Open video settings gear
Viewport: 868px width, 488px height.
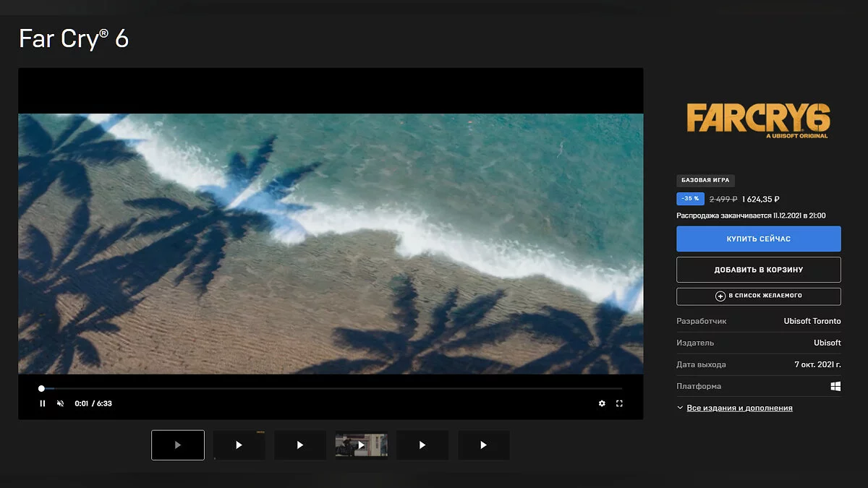(x=602, y=403)
